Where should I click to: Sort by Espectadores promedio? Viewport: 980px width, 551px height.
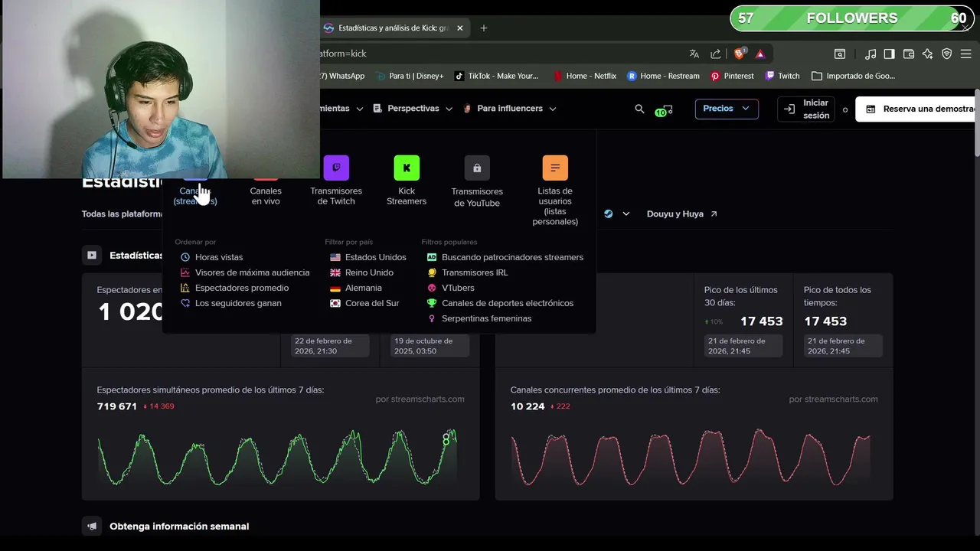coord(234,288)
